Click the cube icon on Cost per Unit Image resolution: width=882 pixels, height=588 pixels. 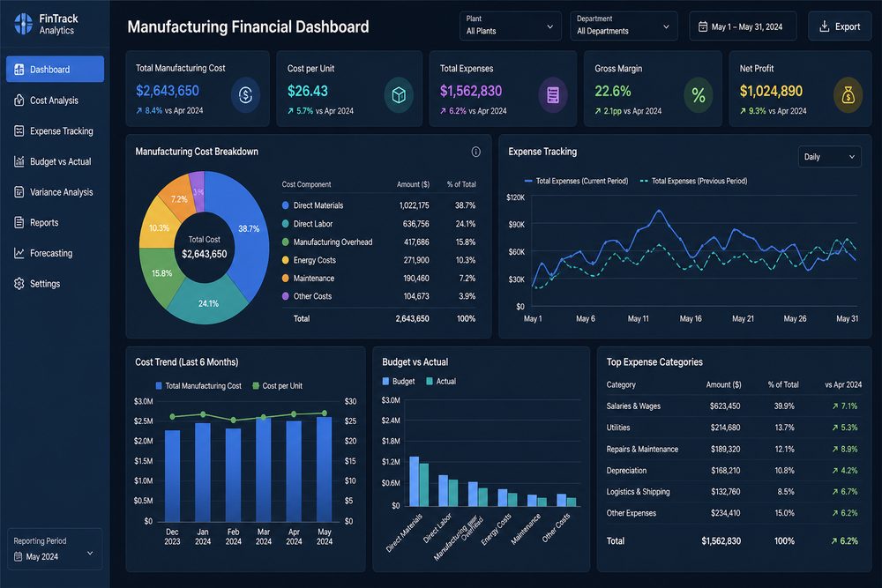point(399,95)
